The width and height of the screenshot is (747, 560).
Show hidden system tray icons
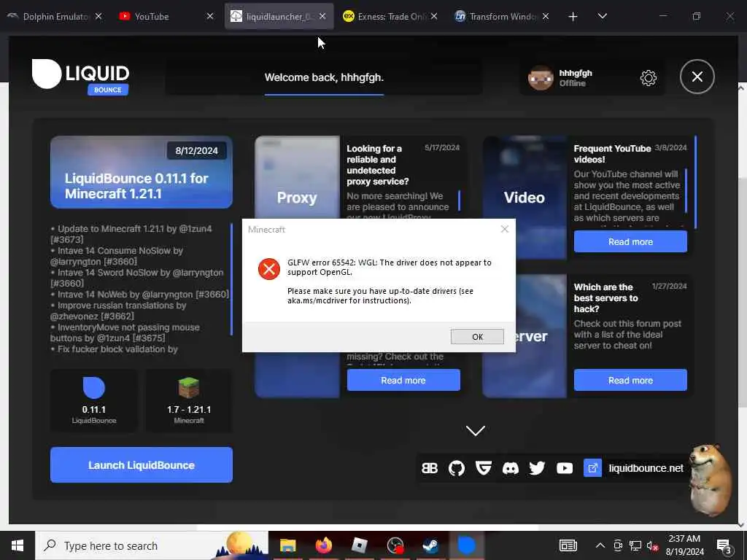click(600, 545)
